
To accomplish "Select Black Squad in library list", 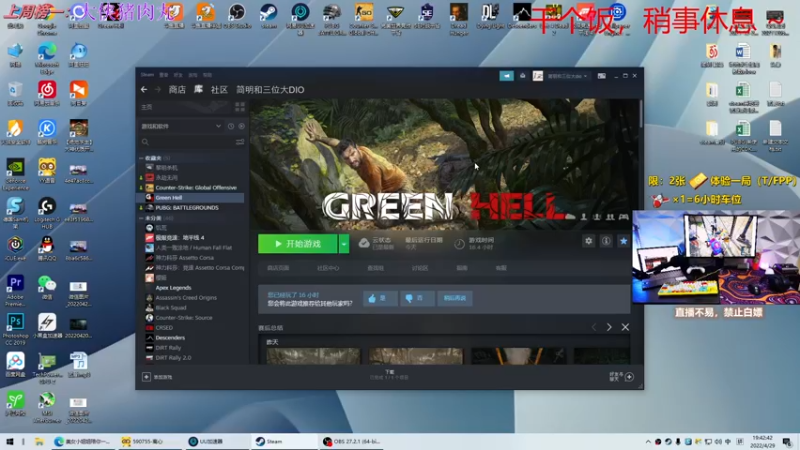I will (x=171, y=308).
